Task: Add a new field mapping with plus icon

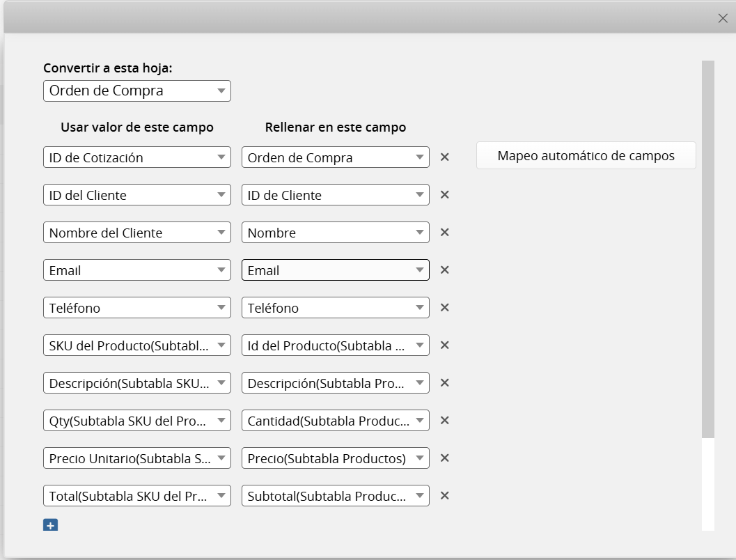Action: (x=50, y=525)
